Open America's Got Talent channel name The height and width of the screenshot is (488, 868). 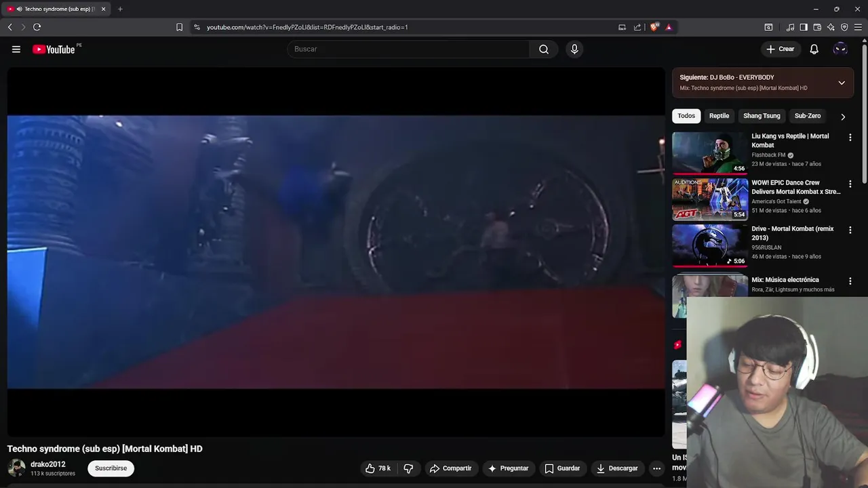click(776, 201)
